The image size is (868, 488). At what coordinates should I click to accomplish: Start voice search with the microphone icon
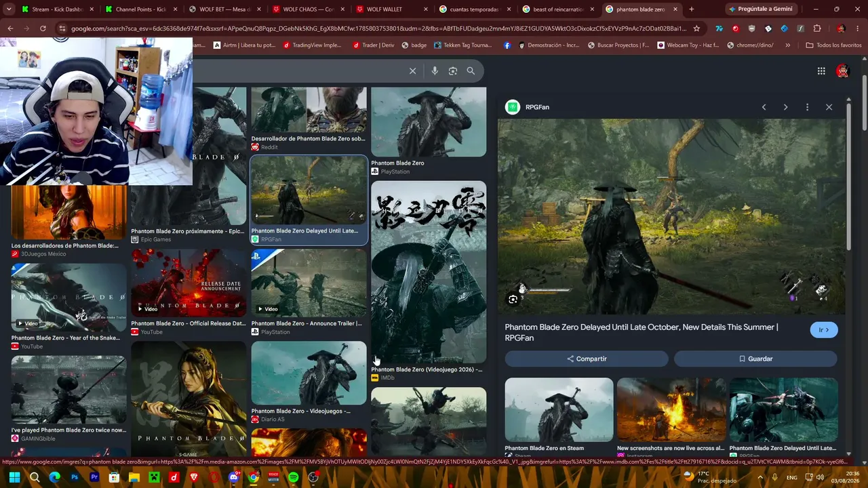tap(435, 71)
